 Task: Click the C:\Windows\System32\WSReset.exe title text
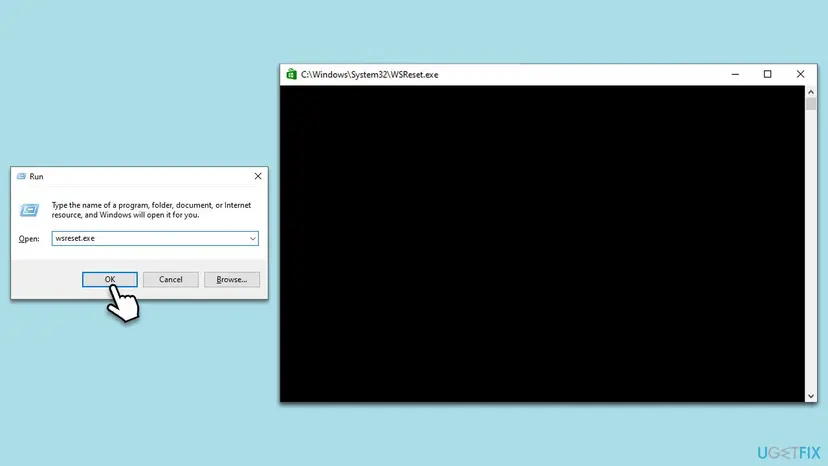point(369,74)
